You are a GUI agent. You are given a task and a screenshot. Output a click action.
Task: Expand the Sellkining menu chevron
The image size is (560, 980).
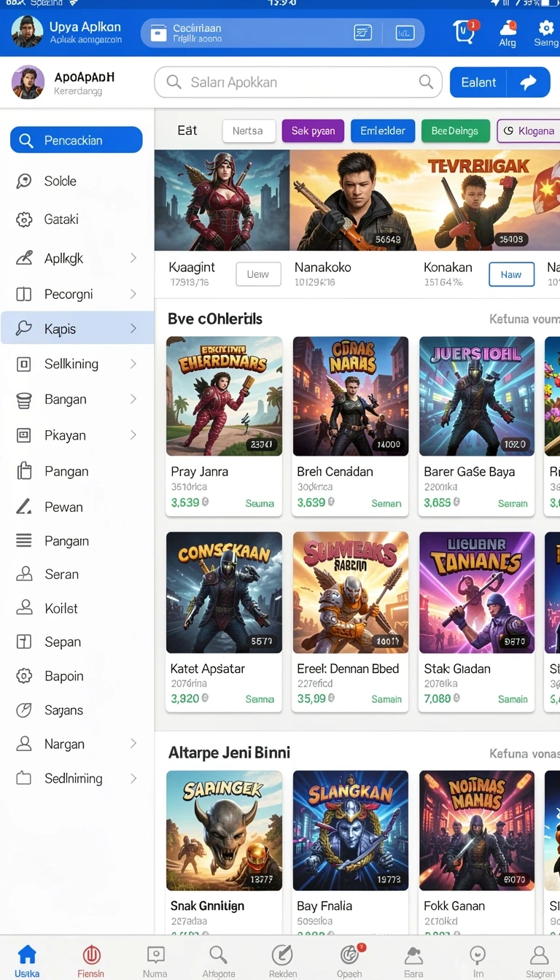(x=133, y=364)
